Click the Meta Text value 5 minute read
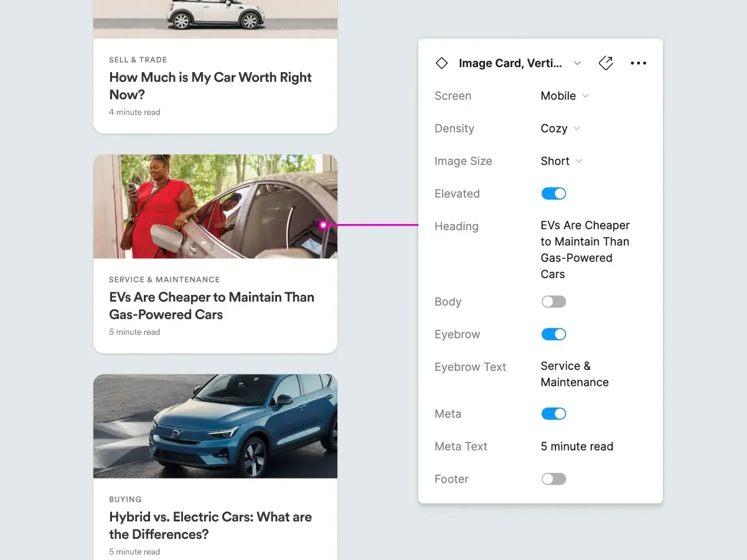 tap(576, 446)
